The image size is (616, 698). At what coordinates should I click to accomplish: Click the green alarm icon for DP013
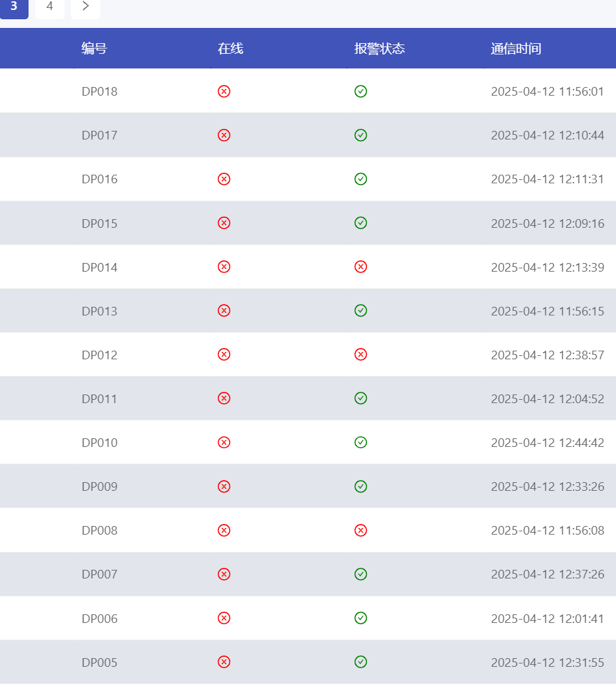(360, 310)
